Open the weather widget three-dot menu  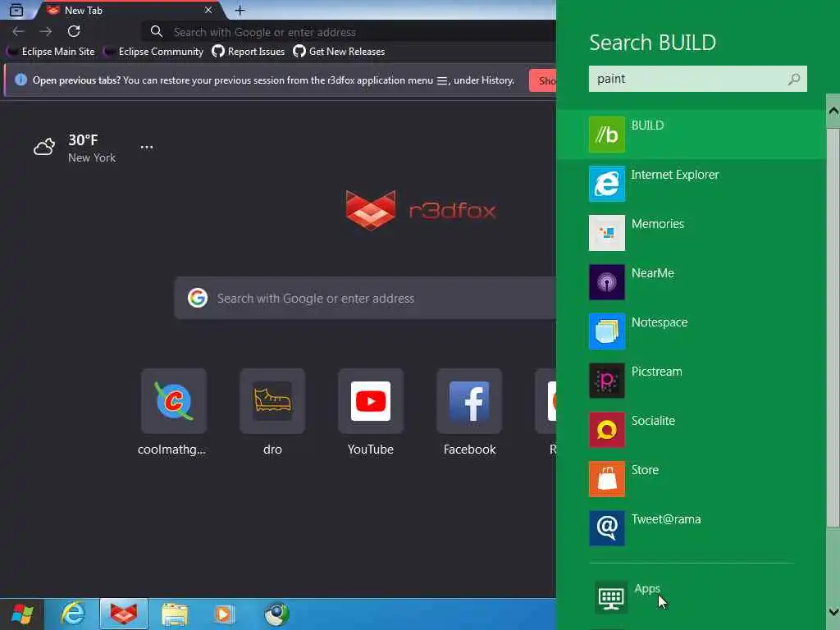(x=147, y=147)
